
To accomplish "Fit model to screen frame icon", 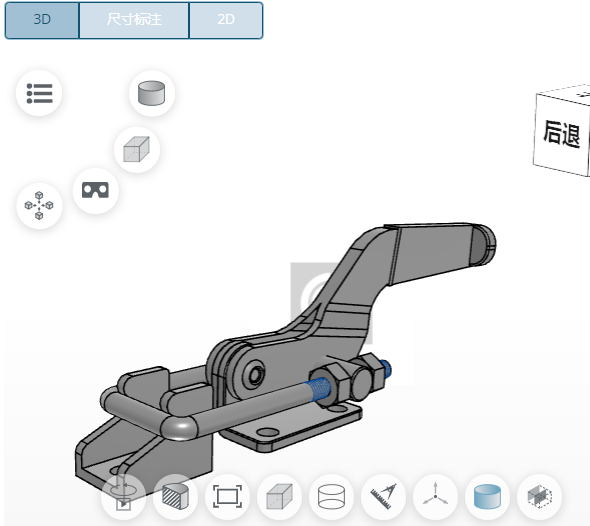I will pos(227,497).
